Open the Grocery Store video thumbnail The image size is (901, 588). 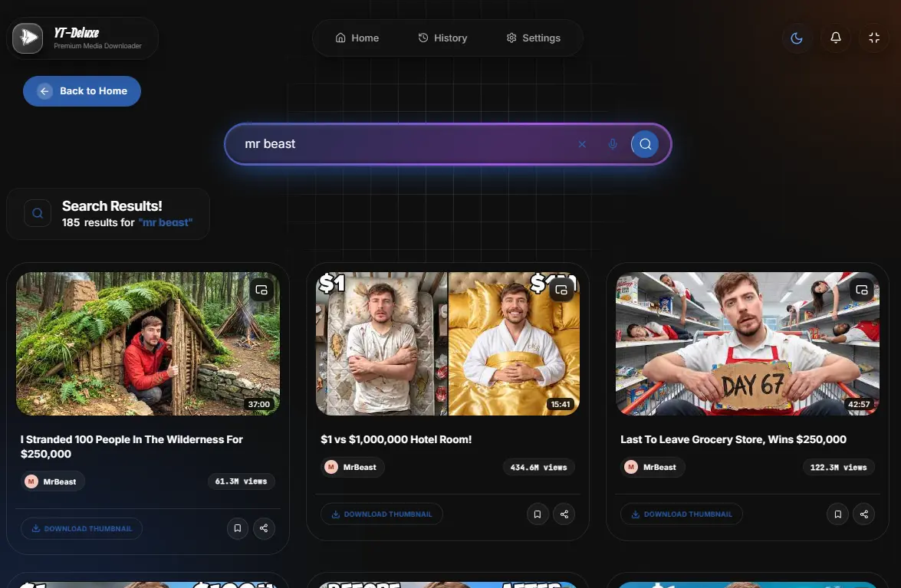coord(748,343)
